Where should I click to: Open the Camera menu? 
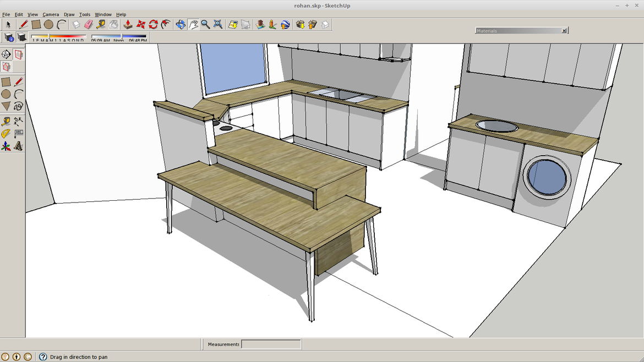(x=51, y=14)
